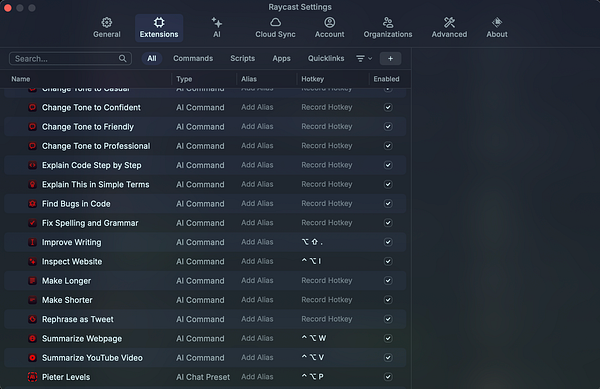
Task: Filter list by Quicklinks
Action: (x=326, y=59)
